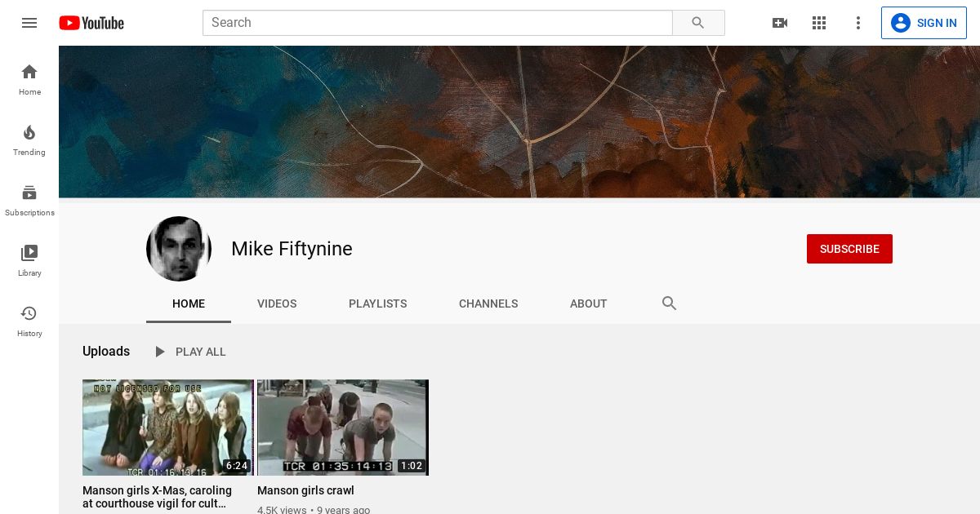This screenshot has height=514, width=980.
Task: Open Library in sidebar
Action: (x=29, y=261)
